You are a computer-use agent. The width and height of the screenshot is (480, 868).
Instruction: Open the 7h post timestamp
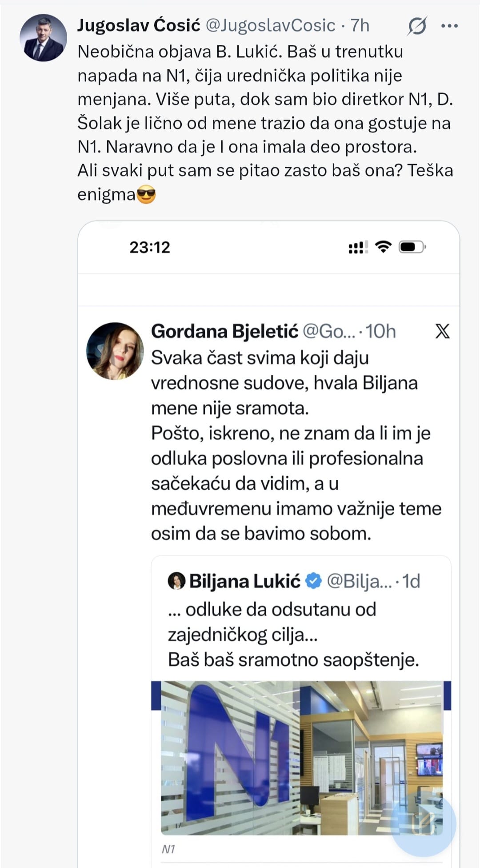click(x=360, y=26)
